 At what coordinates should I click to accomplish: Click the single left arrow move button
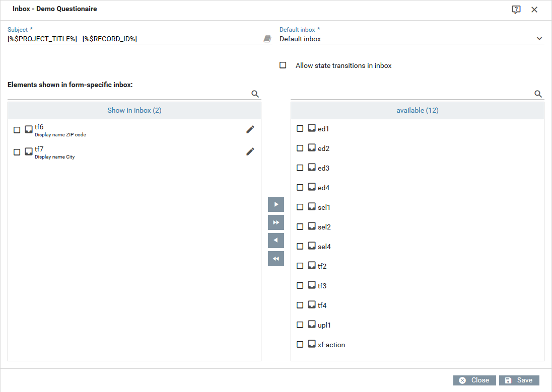[276, 241]
